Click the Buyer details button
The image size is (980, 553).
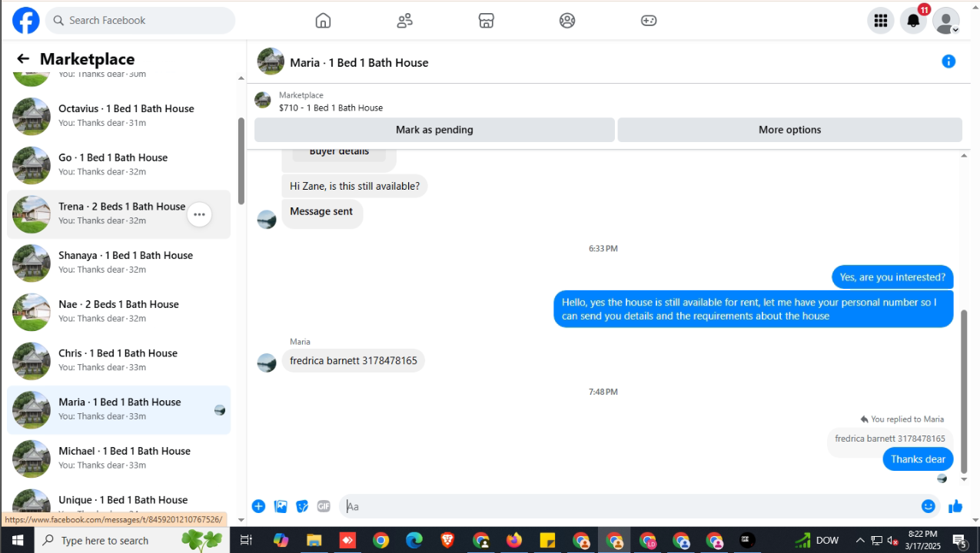click(339, 152)
